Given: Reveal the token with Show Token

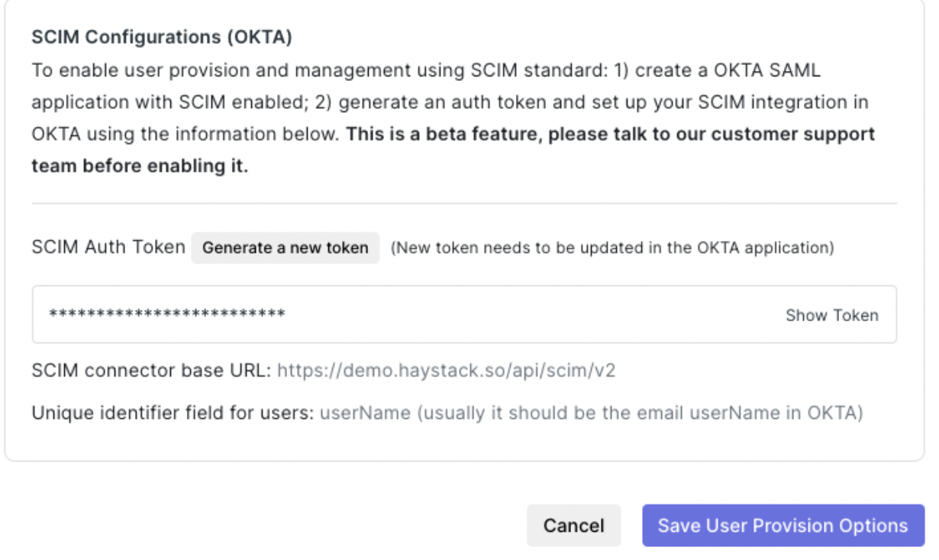Looking at the screenshot, I should pyautogui.click(x=831, y=315).
